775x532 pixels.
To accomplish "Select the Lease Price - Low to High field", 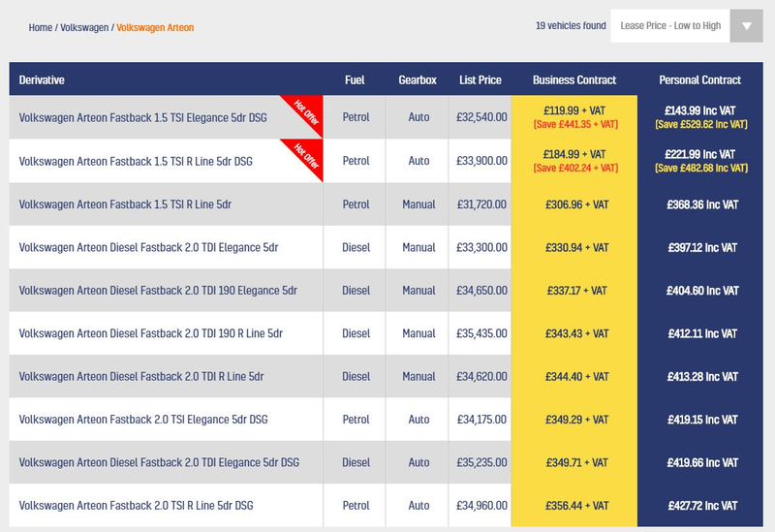I will coord(670,26).
